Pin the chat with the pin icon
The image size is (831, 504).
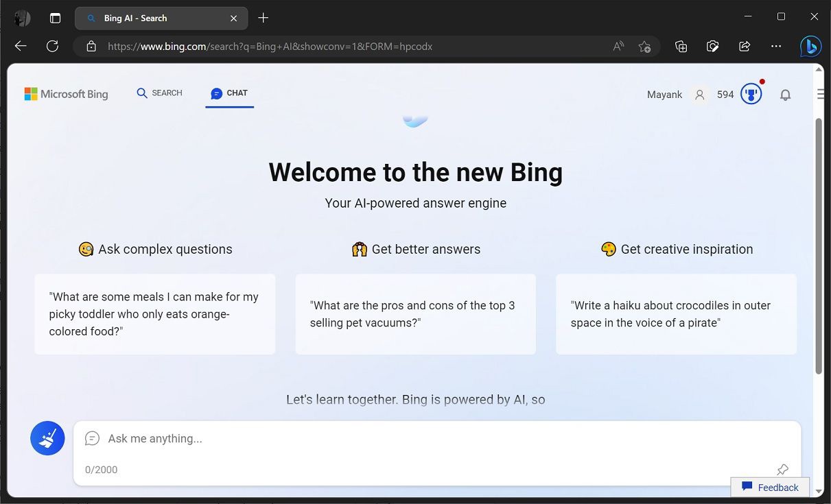pos(782,469)
